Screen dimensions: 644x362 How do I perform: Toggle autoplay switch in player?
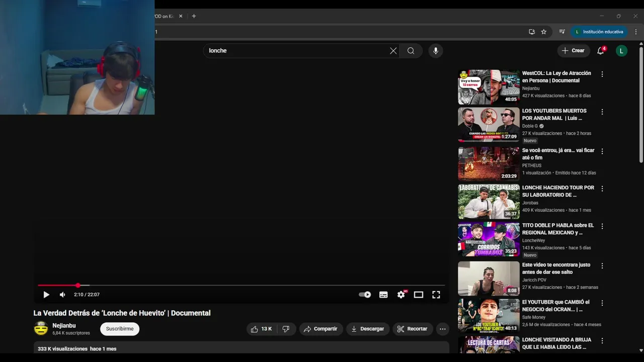pos(365,295)
